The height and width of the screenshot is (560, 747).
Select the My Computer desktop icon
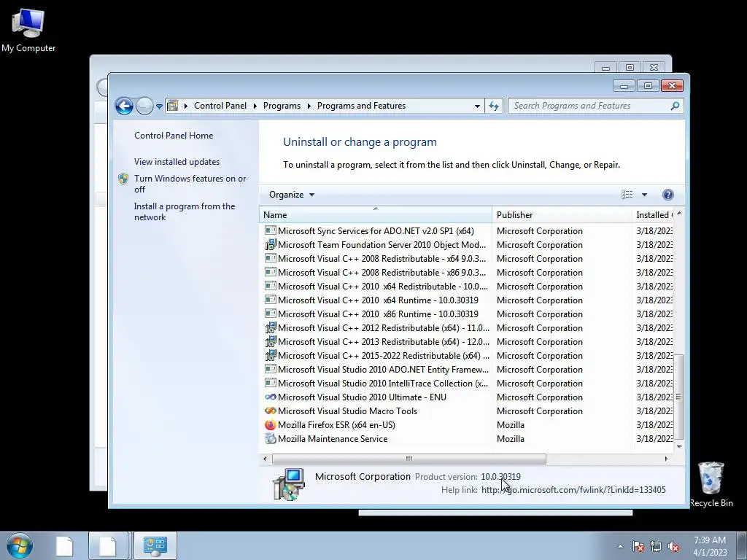(x=28, y=31)
